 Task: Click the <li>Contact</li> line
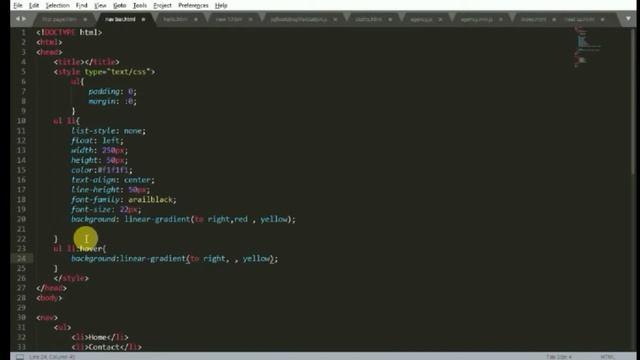click(107, 347)
